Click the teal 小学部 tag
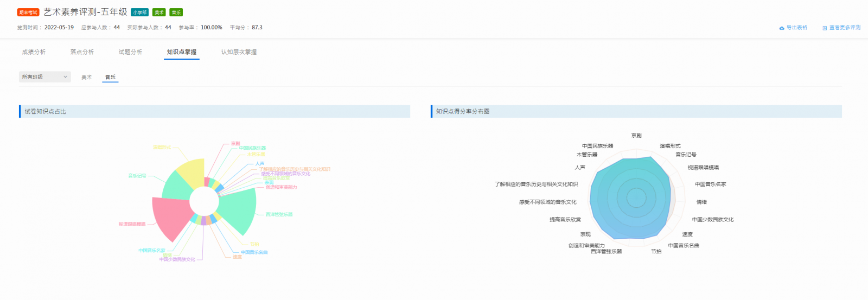Image resolution: width=868 pixels, height=300 pixels. pos(139,12)
